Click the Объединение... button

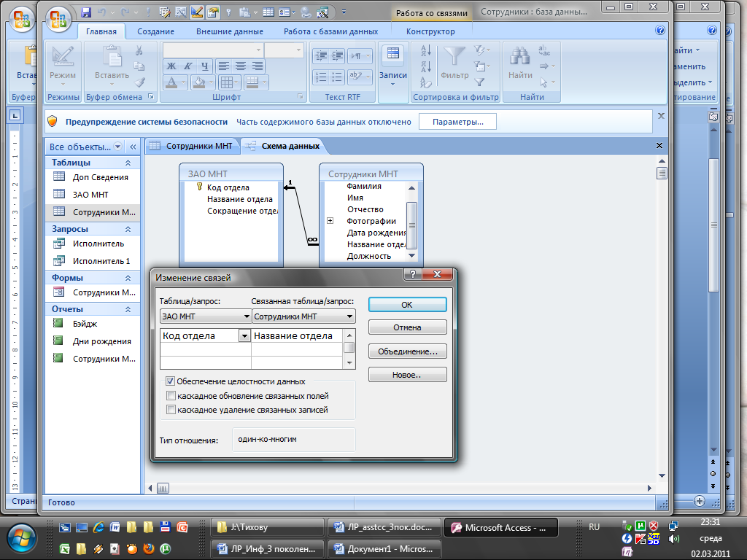pos(407,351)
